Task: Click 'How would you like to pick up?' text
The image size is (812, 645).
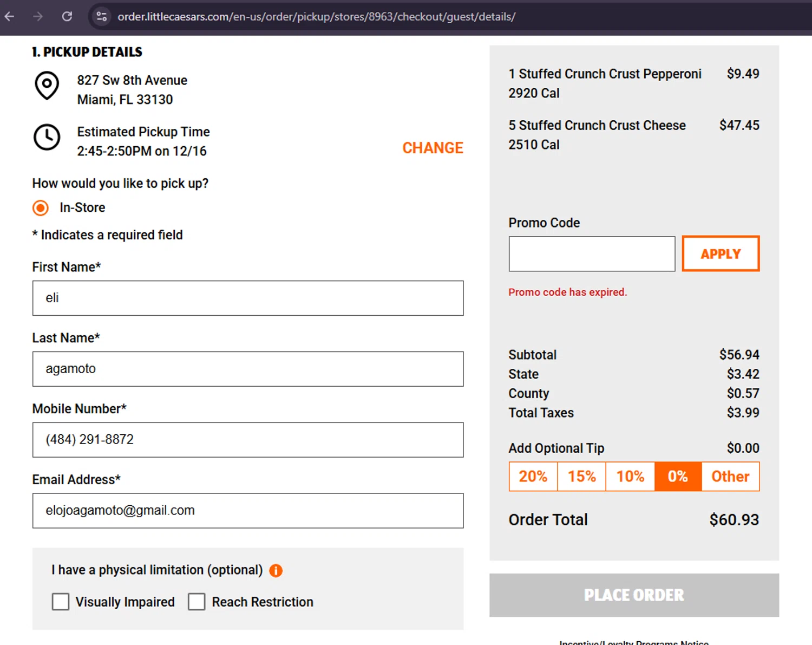Action: 120,184
